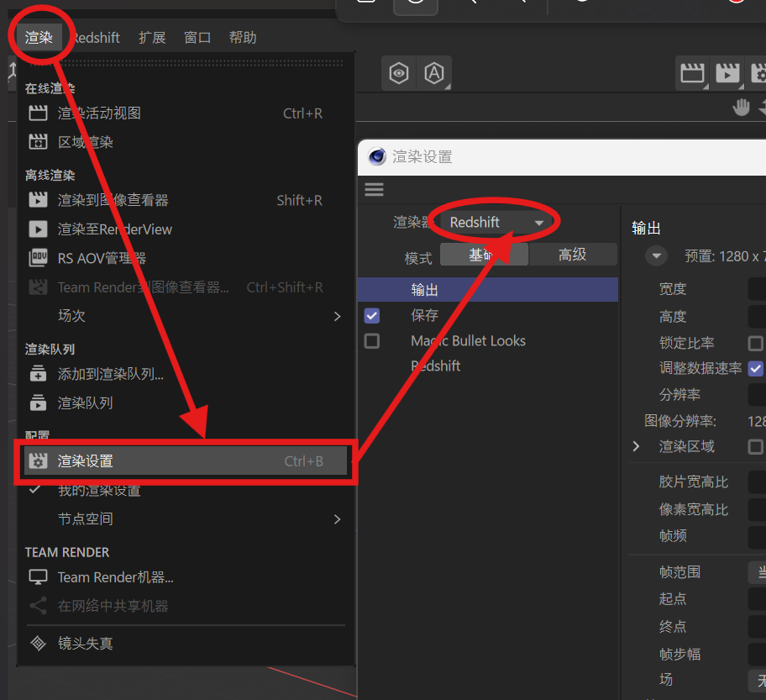Click the share icon for 在网络中共享机器

coord(38,606)
